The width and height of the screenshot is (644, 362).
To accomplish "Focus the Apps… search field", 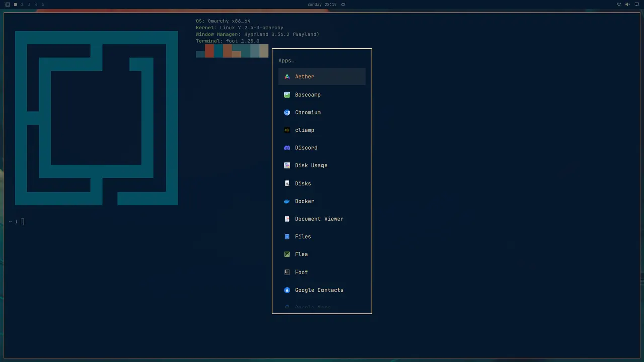I will 321,60.
